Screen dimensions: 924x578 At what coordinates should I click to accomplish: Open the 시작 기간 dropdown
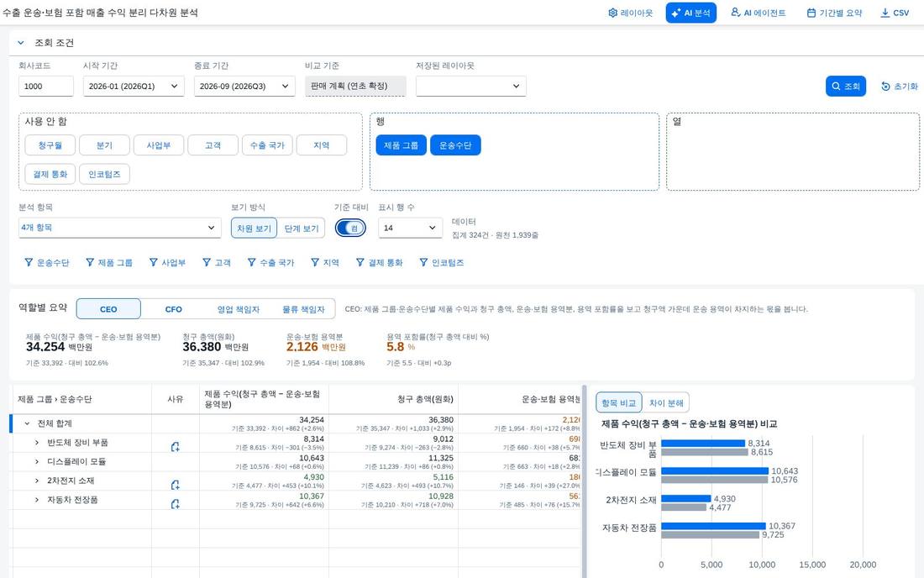pos(134,86)
